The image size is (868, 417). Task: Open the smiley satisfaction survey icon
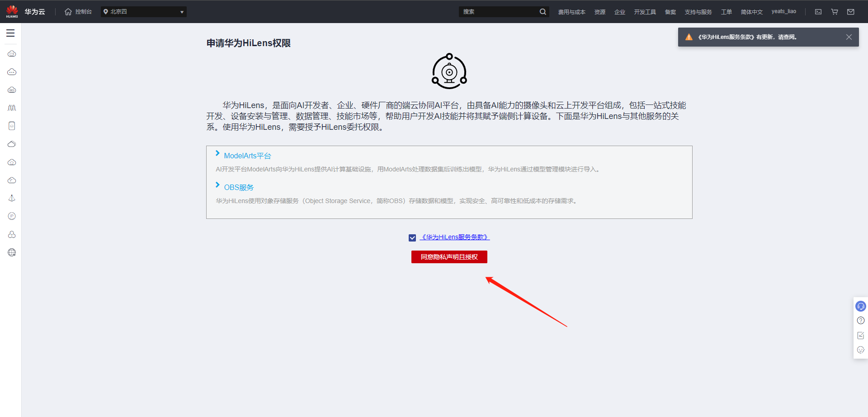click(861, 350)
